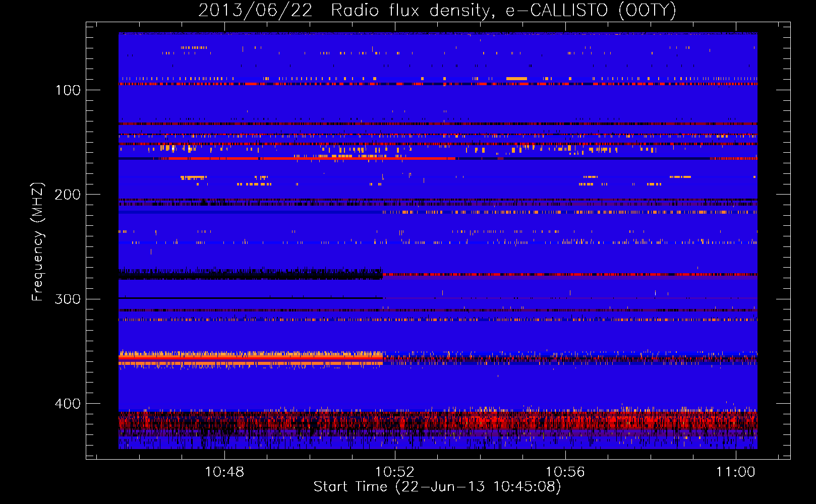The image size is (816, 504).
Task: Click the 'Start Time (22-Jun-13 10:45:08)' axis label
Action: click(437, 487)
